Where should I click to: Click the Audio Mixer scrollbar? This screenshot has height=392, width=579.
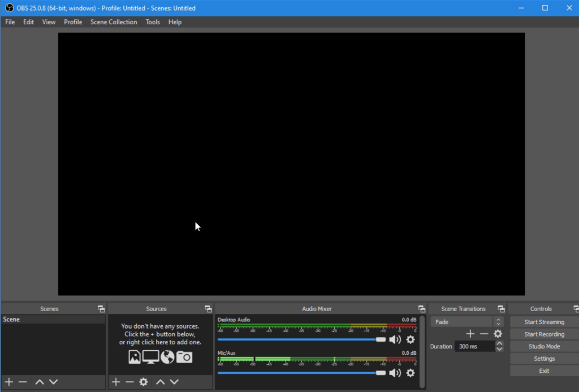422,351
